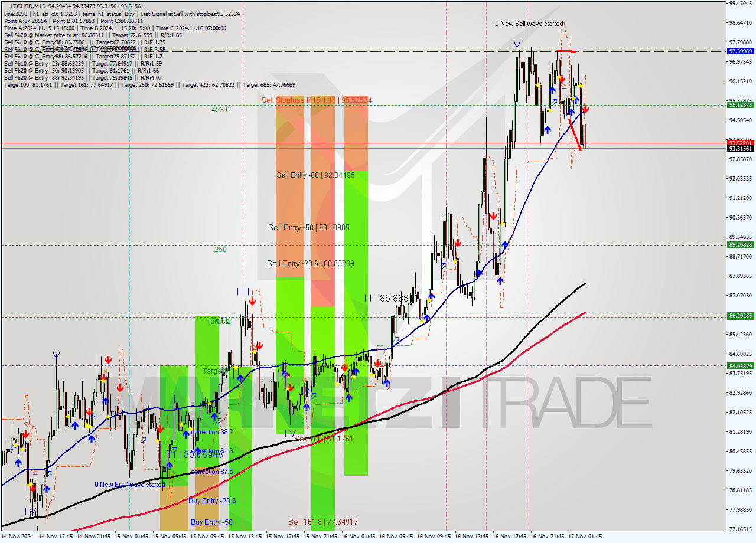Viewport: 756px width, 543px height.
Task: Click the green 95.12373 price tag
Action: click(x=740, y=104)
